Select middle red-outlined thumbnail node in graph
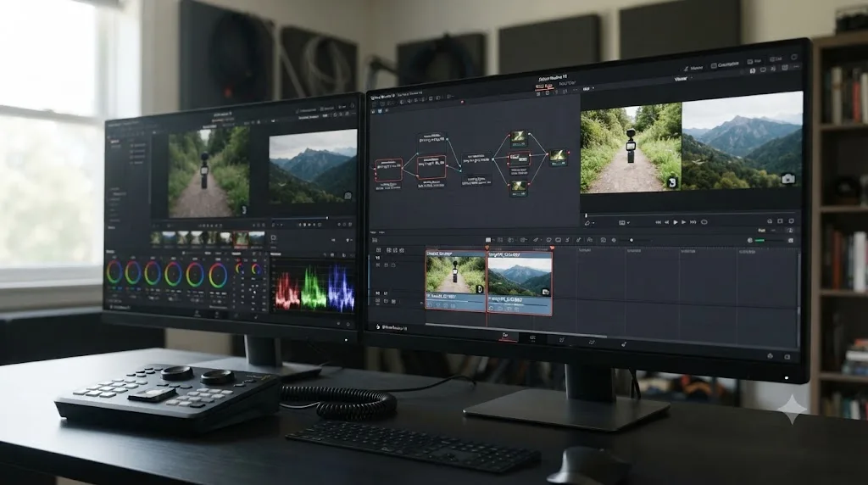This screenshot has height=485, width=868. point(519,160)
